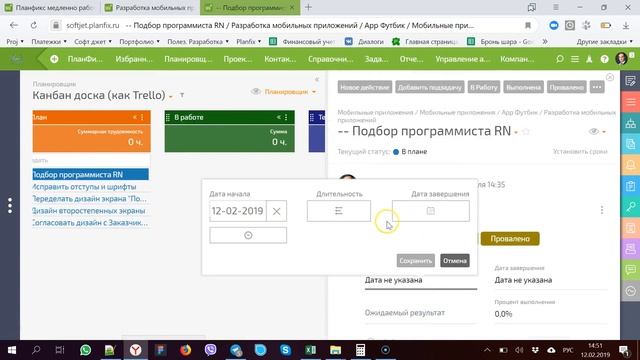640x360 pixels.
Task: Toggle the eye icon beside Планировщик
Action: 256,91
